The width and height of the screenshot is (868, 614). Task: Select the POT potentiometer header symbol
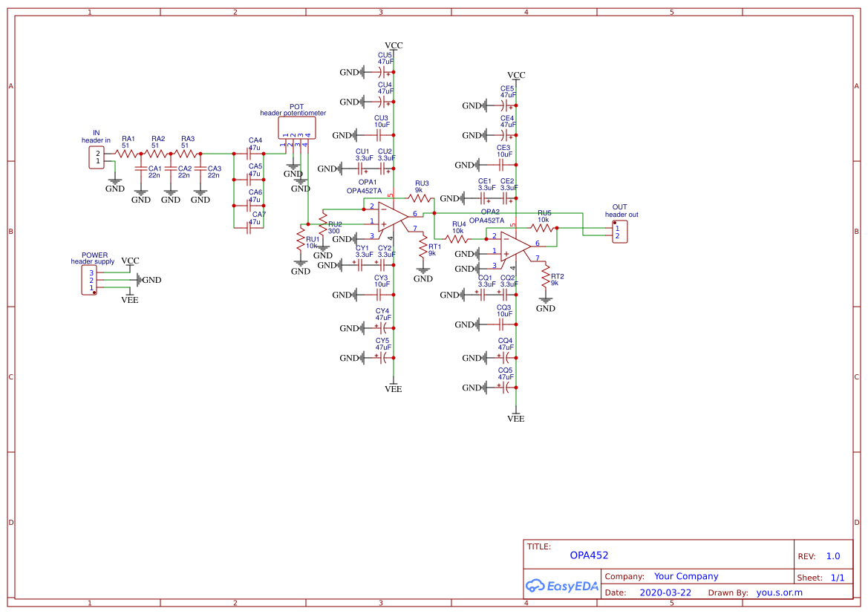(x=297, y=128)
